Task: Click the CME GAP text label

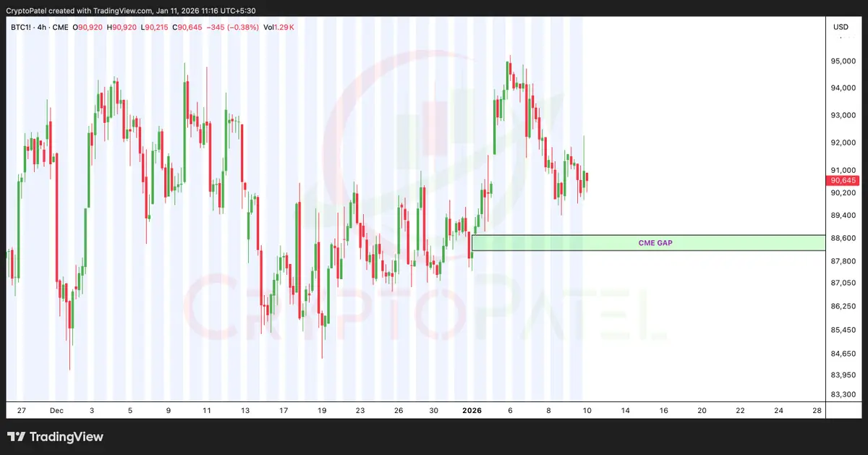Action: click(655, 243)
